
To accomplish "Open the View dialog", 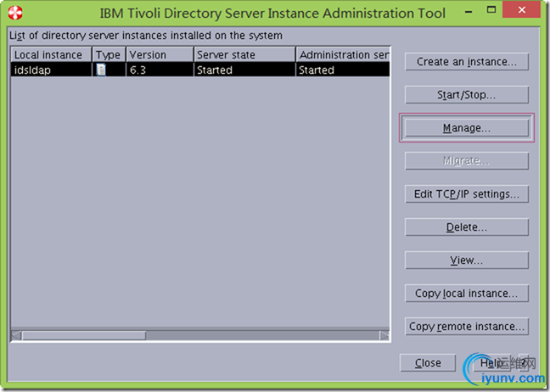I will point(467,260).
